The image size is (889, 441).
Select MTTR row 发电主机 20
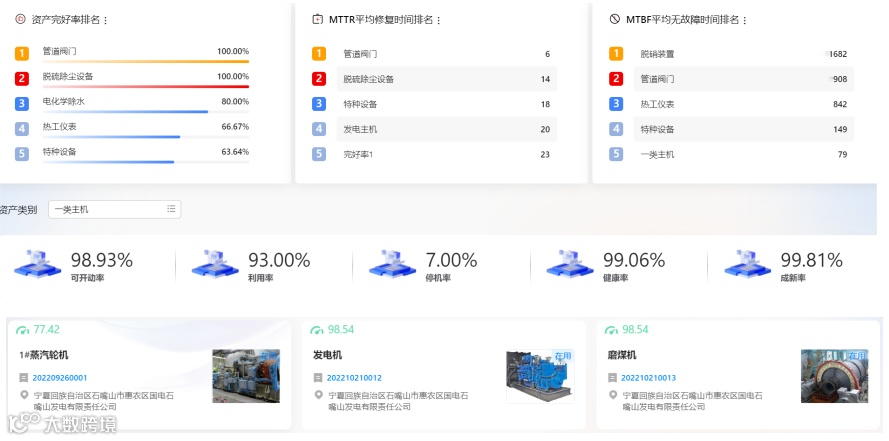[447, 129]
